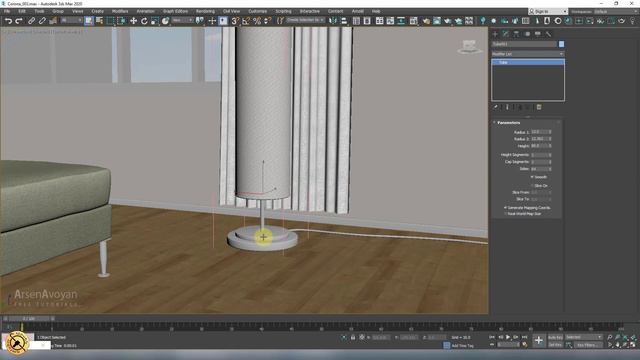The width and height of the screenshot is (640, 360).
Task: Open the Modifier List dropdown
Action: [528, 54]
